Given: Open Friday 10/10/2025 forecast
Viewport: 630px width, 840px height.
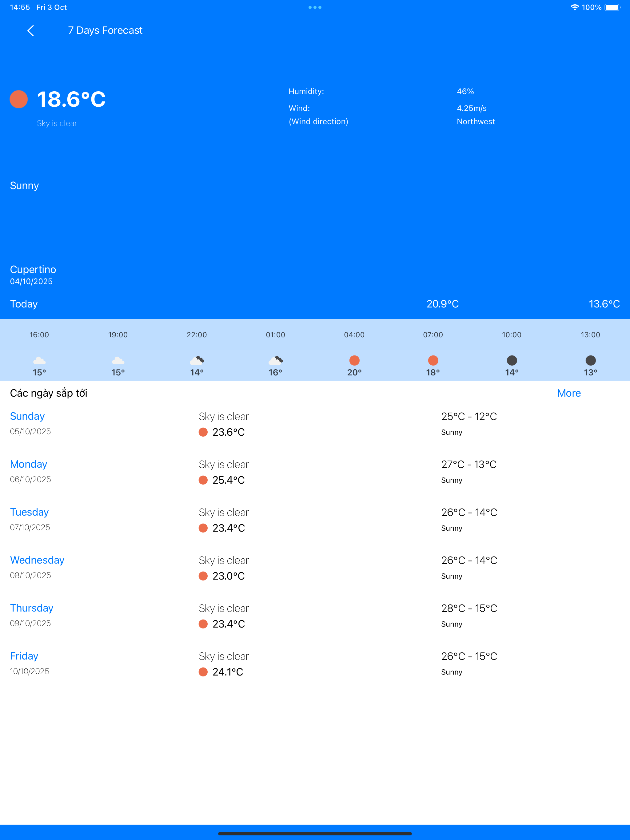Looking at the screenshot, I should 24,656.
